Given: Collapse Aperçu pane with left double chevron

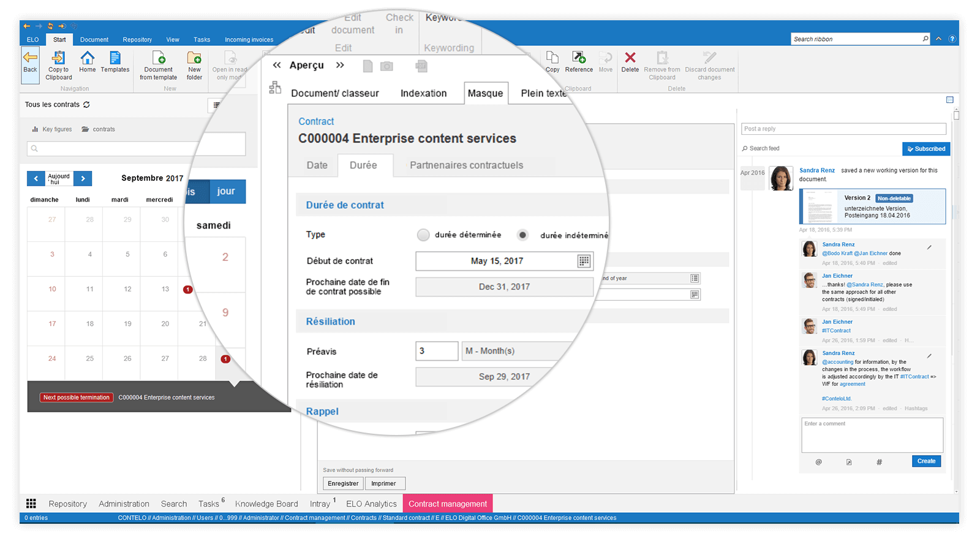Looking at the screenshot, I should click(277, 65).
